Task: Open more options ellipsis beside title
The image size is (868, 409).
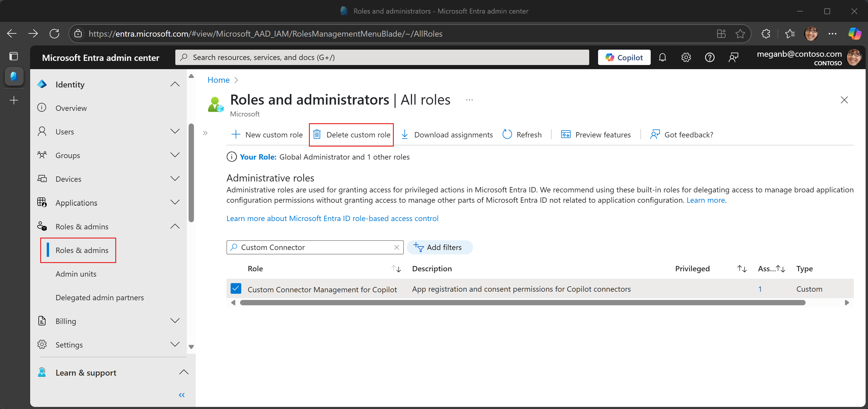Action: [469, 100]
